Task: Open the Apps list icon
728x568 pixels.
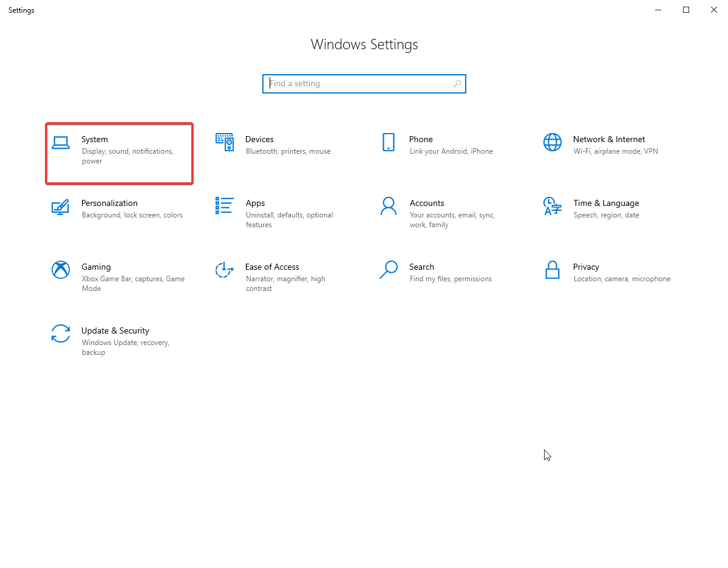Action: [225, 206]
